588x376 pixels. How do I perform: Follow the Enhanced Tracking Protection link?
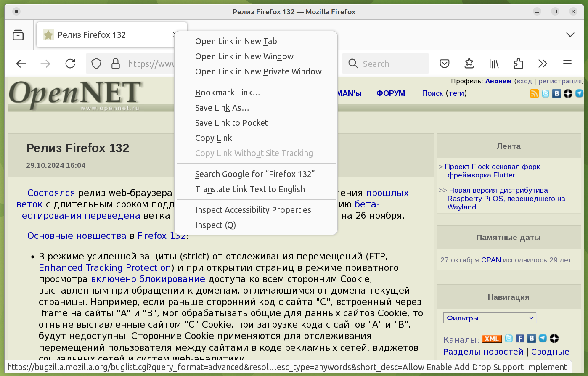(105, 268)
